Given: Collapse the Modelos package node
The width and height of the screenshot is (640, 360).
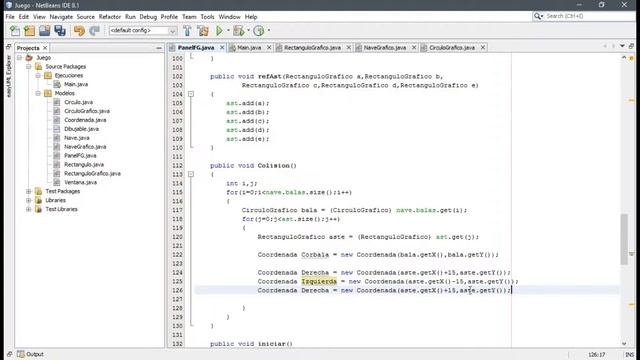Looking at the screenshot, I should (38, 93).
